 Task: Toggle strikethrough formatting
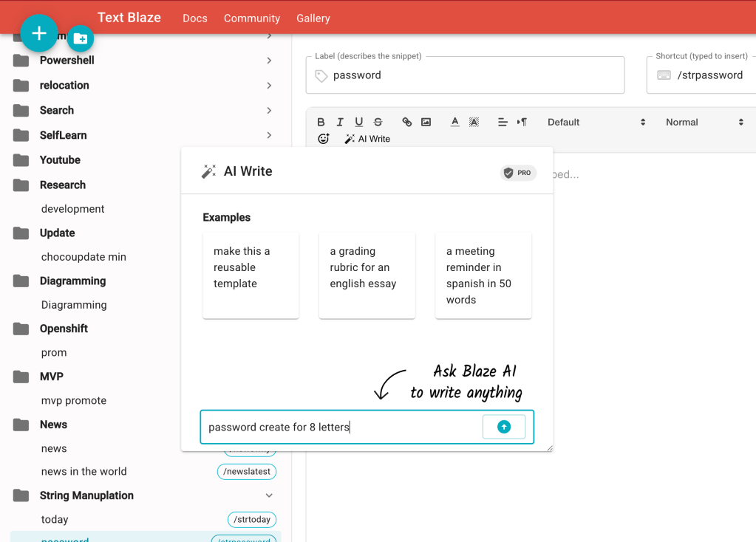[378, 122]
